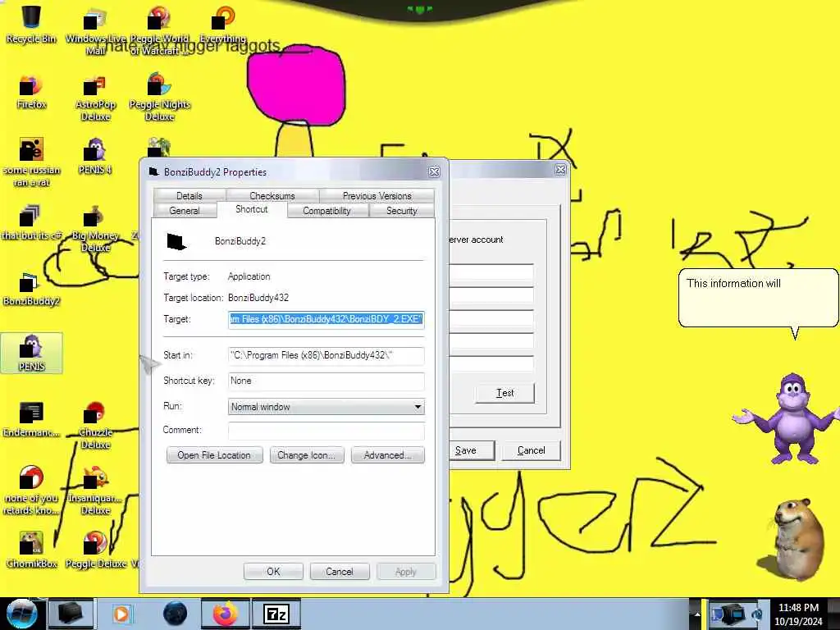This screenshot has width=840, height=630.
Task: Select the Endermanc... desktop icon
Action: tap(31, 420)
